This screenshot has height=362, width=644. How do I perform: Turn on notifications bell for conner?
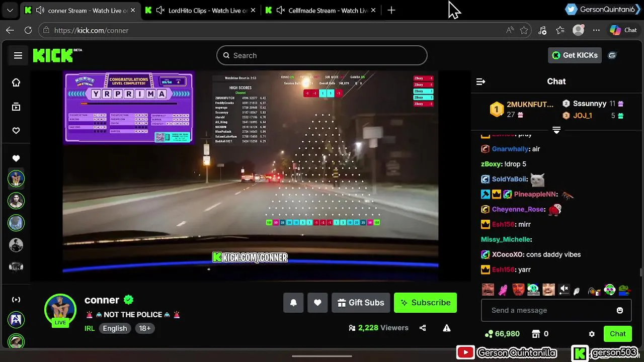(293, 303)
